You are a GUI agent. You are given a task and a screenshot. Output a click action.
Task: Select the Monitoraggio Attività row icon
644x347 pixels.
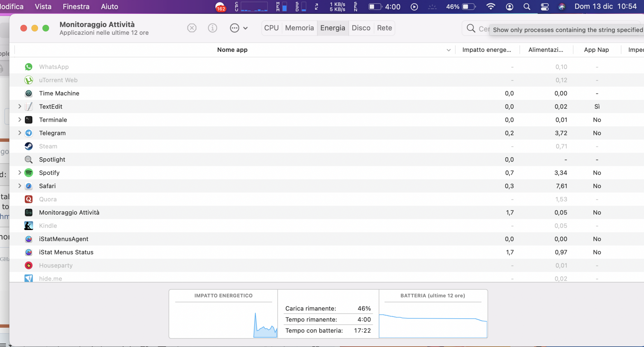pyautogui.click(x=29, y=212)
